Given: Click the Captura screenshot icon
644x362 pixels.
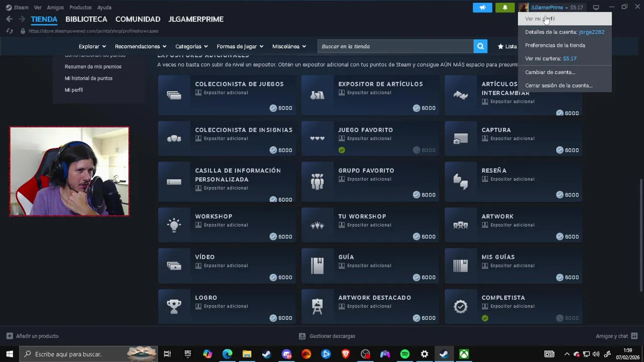Looking at the screenshot, I should click(460, 138).
